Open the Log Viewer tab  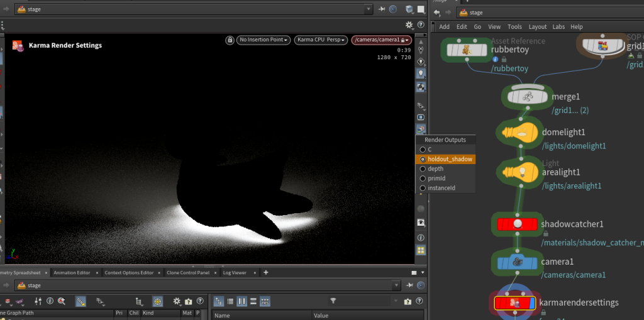[x=235, y=273]
